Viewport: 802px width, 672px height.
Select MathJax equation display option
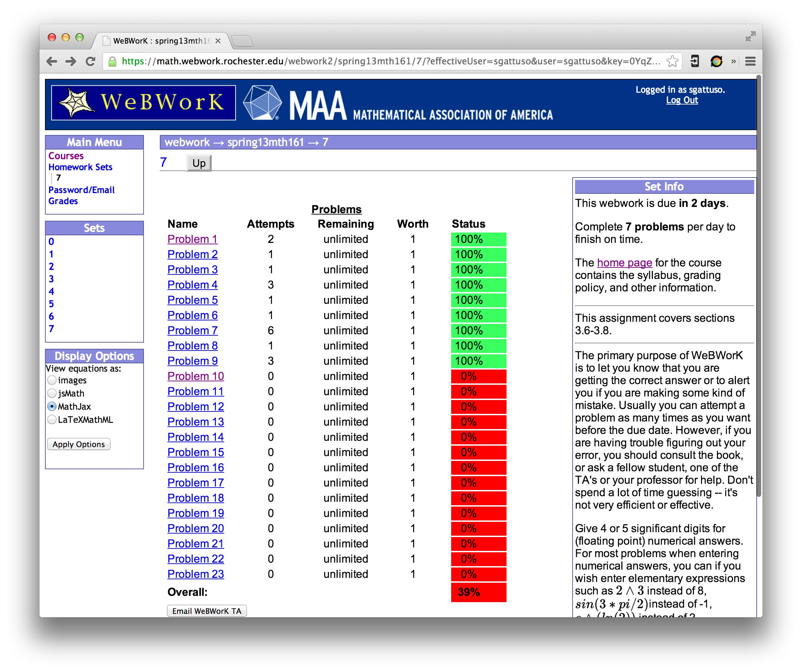(x=52, y=406)
